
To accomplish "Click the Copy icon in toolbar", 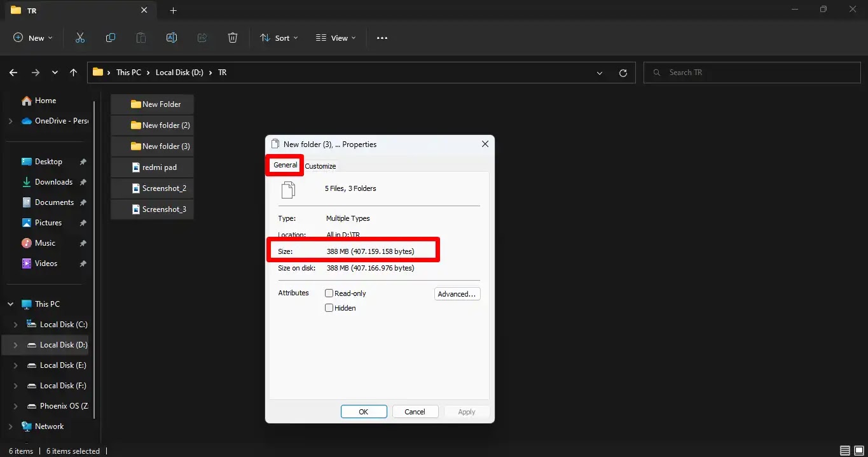I will pyautogui.click(x=111, y=38).
